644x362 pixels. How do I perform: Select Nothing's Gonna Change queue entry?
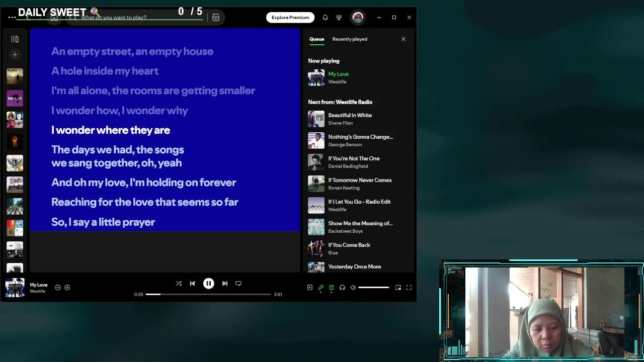pyautogui.click(x=358, y=141)
